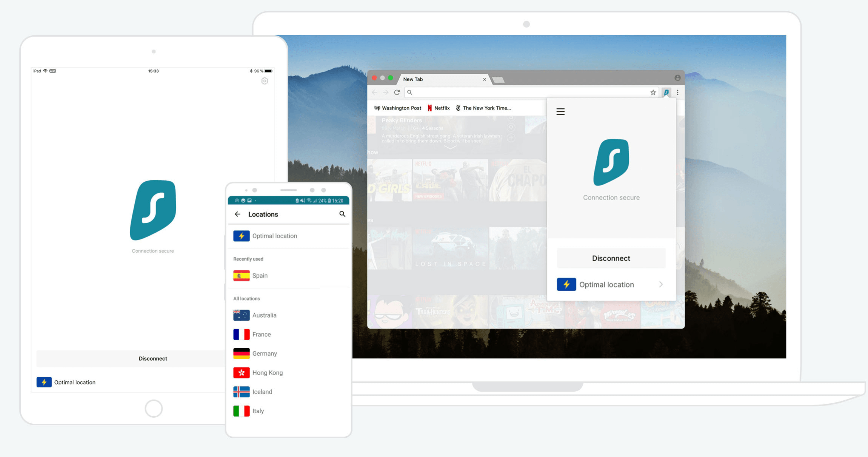Expand Peaky Blinders details chevron
This screenshot has width=868, height=457.
point(450,147)
